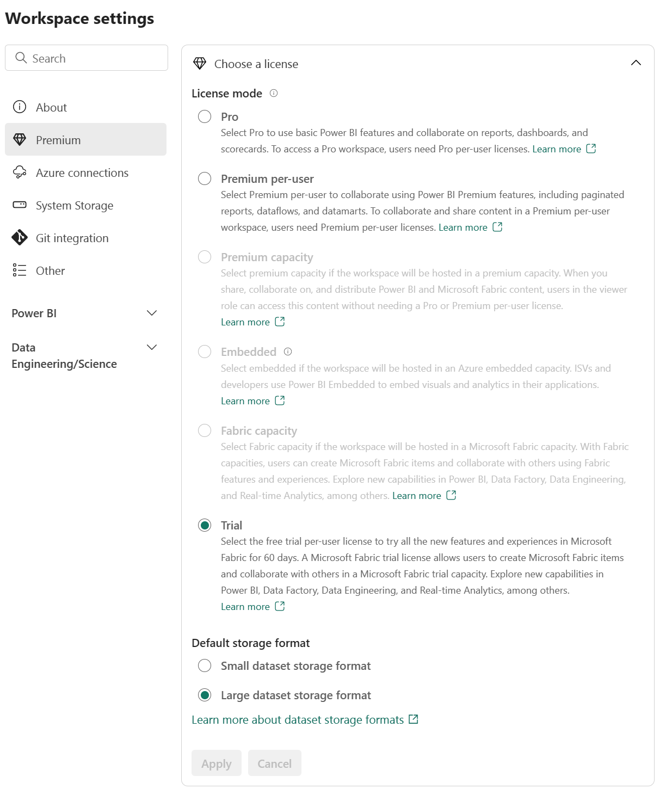Click the Git integration icon
This screenshot has height=795, width=672.
pos(20,237)
